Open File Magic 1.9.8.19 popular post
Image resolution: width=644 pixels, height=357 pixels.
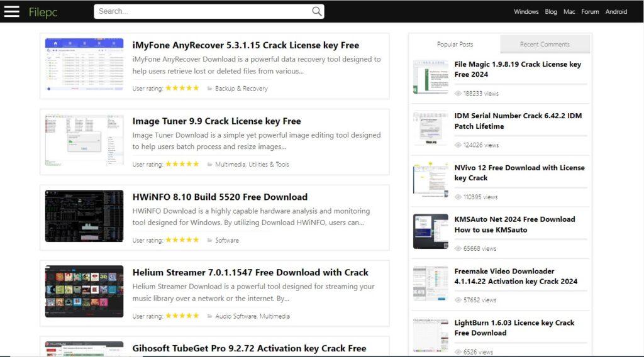coord(517,69)
